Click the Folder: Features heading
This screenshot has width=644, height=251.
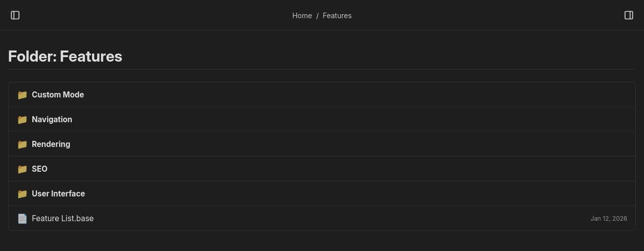tap(65, 56)
